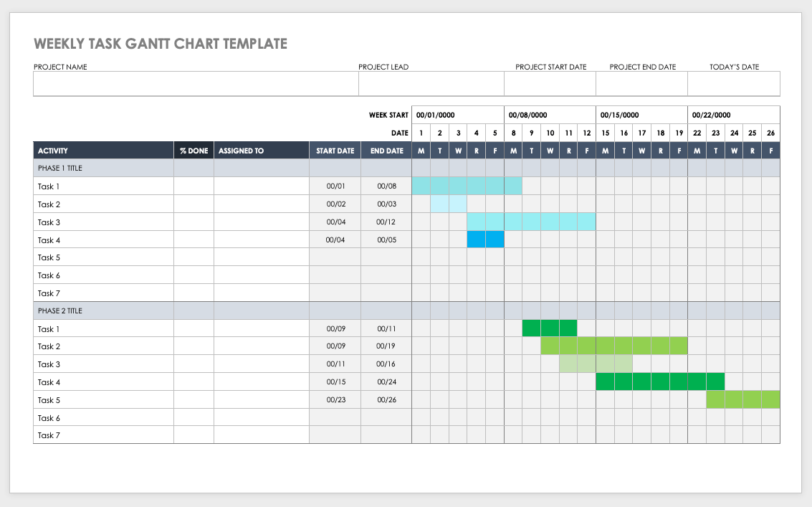
Task: Select the 00/22/0000 week start cell
Action: pos(733,115)
